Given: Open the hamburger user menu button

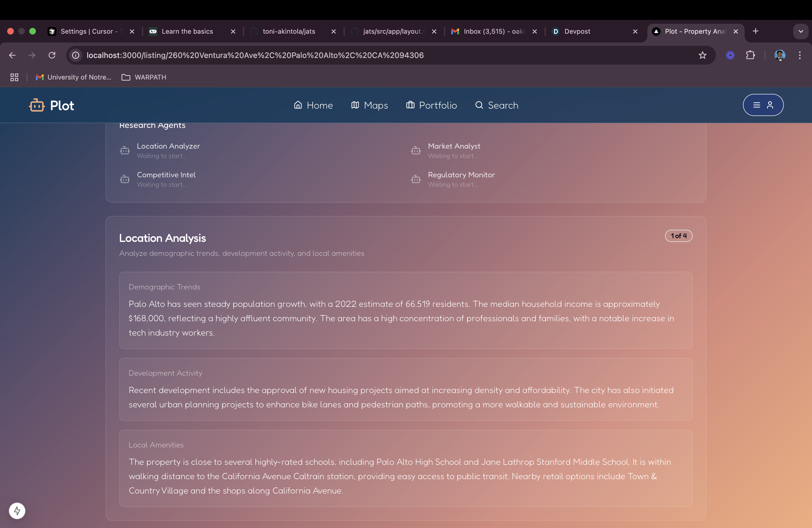Looking at the screenshot, I should pyautogui.click(x=763, y=105).
